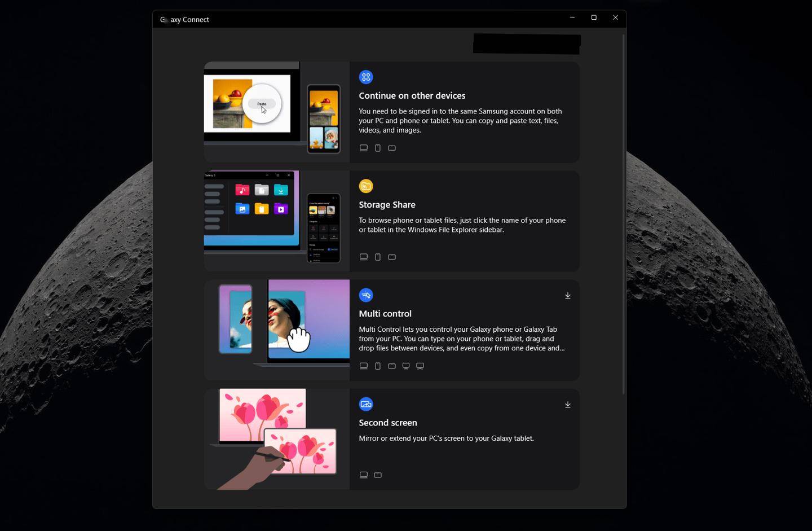Viewport: 812px width, 531px height.
Task: Download the Second screen feature
Action: [x=568, y=405]
